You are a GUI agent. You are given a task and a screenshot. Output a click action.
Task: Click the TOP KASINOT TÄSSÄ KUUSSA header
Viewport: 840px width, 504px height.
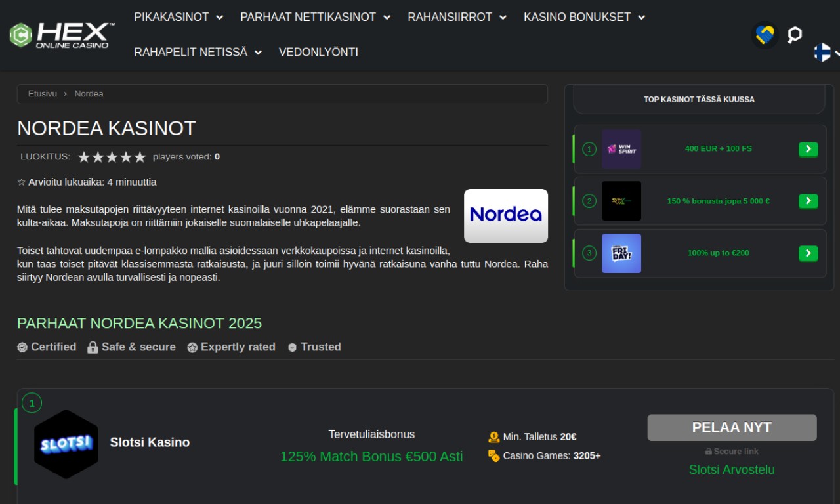699,100
